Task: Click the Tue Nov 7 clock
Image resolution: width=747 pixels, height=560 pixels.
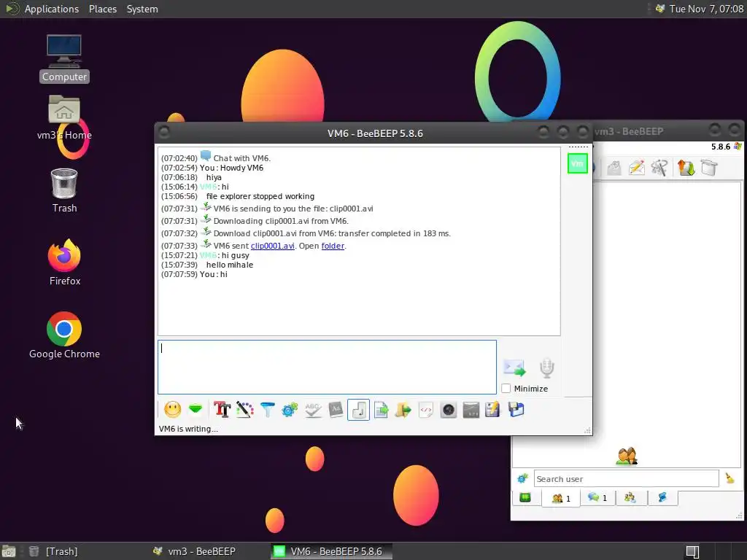Action: click(706, 9)
